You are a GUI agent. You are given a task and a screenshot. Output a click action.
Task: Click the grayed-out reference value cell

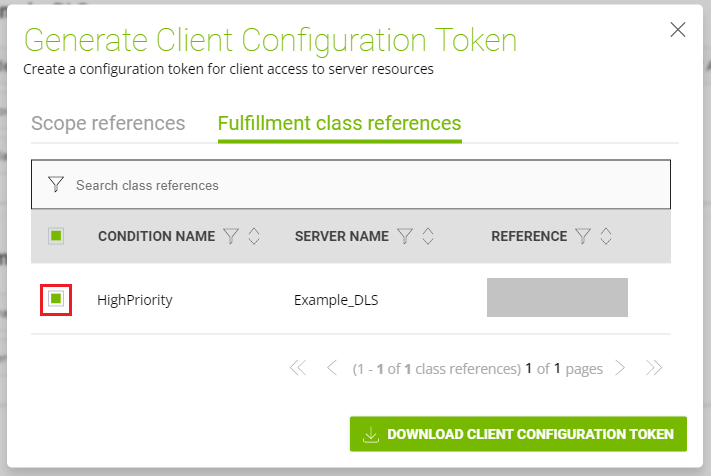(557, 298)
